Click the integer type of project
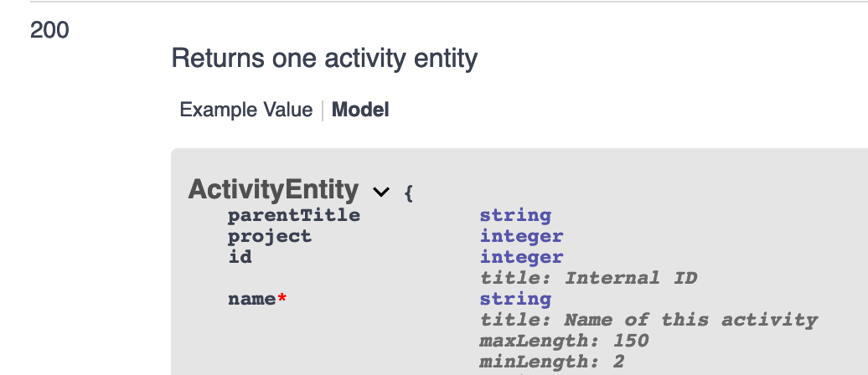The height and width of the screenshot is (375, 868). (521, 236)
